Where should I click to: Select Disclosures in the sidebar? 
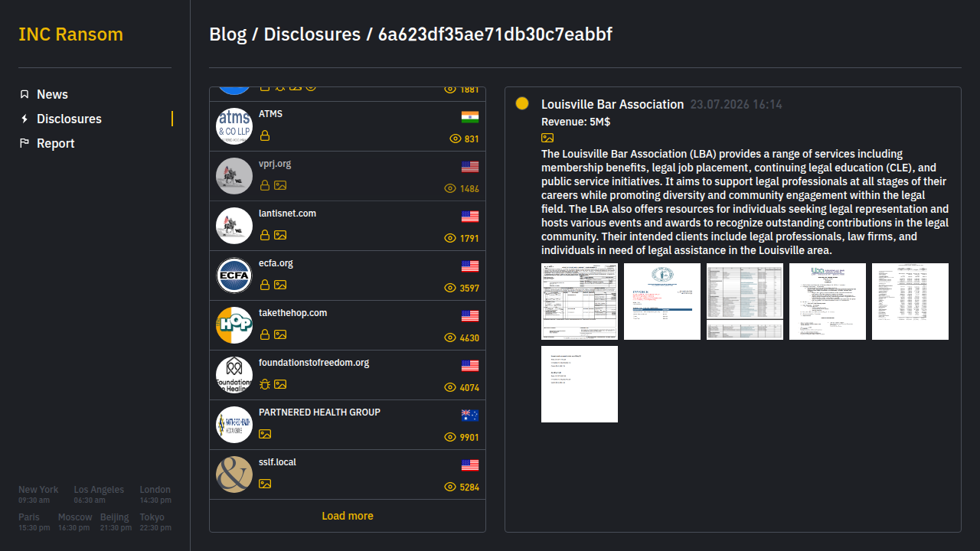(x=69, y=119)
